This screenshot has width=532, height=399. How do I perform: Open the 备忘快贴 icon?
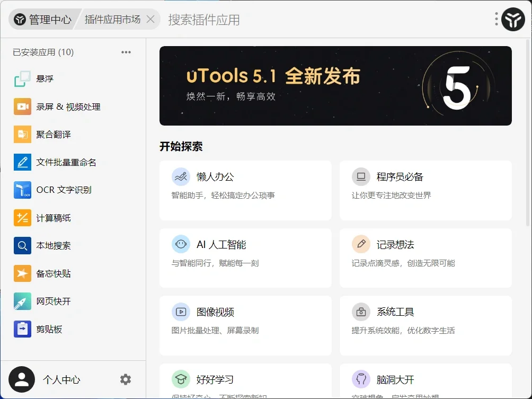point(22,273)
